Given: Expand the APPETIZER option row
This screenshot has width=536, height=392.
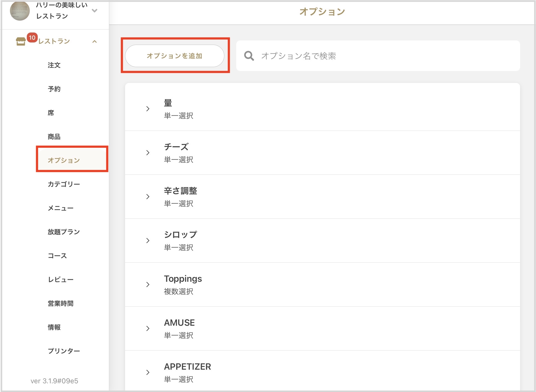Looking at the screenshot, I should (x=148, y=372).
